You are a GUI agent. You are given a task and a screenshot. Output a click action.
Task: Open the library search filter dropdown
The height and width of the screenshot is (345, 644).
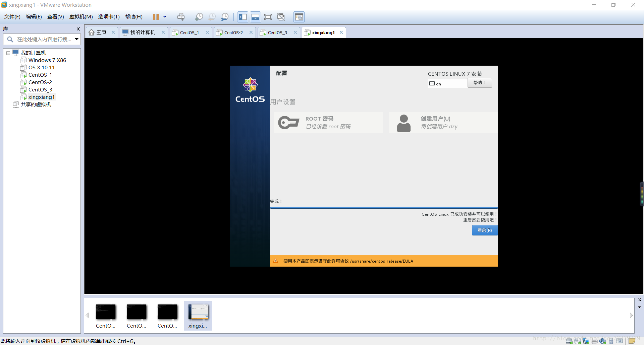pos(77,40)
